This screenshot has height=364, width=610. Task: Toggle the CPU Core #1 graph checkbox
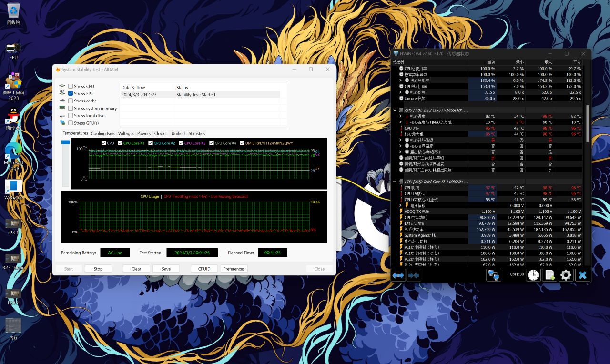click(120, 143)
